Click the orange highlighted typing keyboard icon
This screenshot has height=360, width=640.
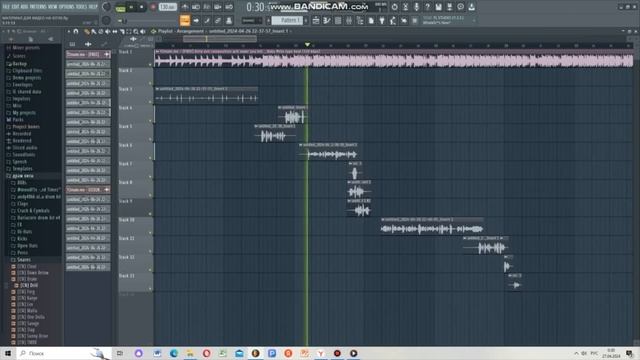click(184, 20)
